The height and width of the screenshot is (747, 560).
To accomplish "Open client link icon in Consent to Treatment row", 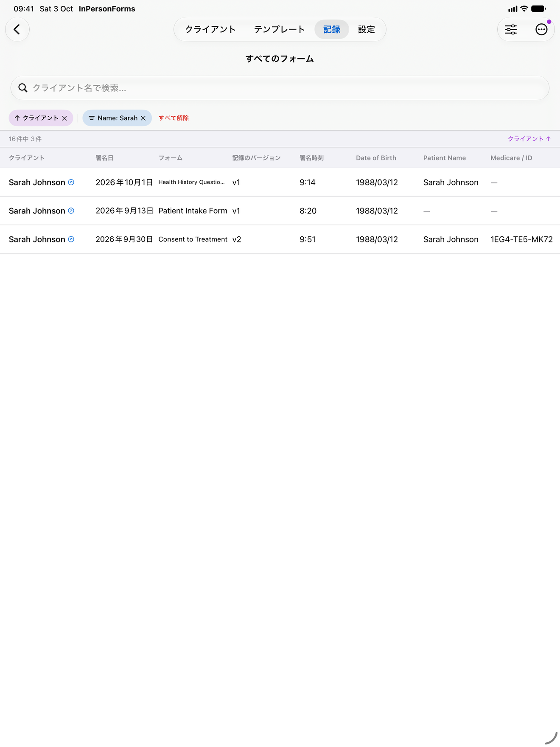I will [x=71, y=239].
